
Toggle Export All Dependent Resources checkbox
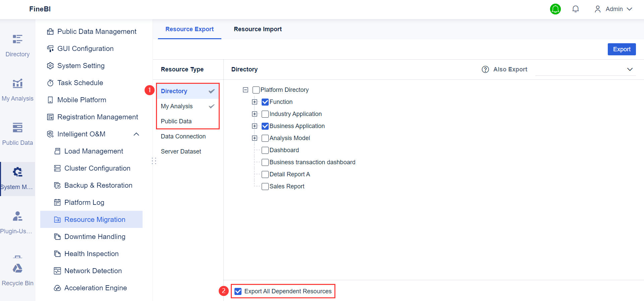click(x=238, y=291)
